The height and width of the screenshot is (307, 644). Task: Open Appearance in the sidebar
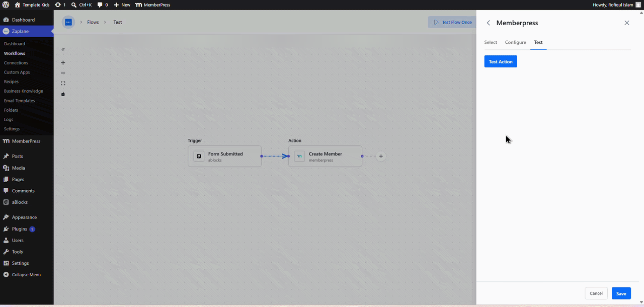(x=27, y=217)
